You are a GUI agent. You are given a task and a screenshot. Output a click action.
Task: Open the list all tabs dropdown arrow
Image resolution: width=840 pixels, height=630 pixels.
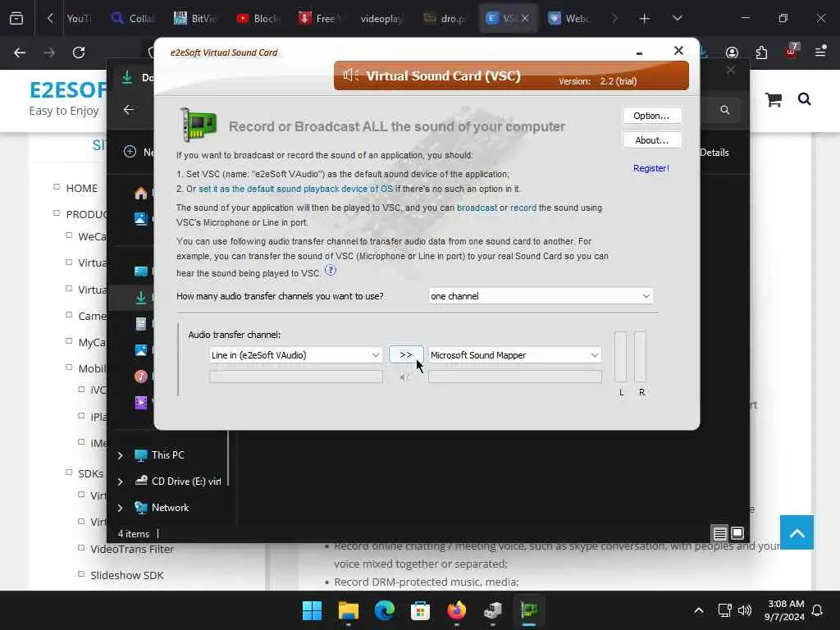pyautogui.click(x=677, y=18)
